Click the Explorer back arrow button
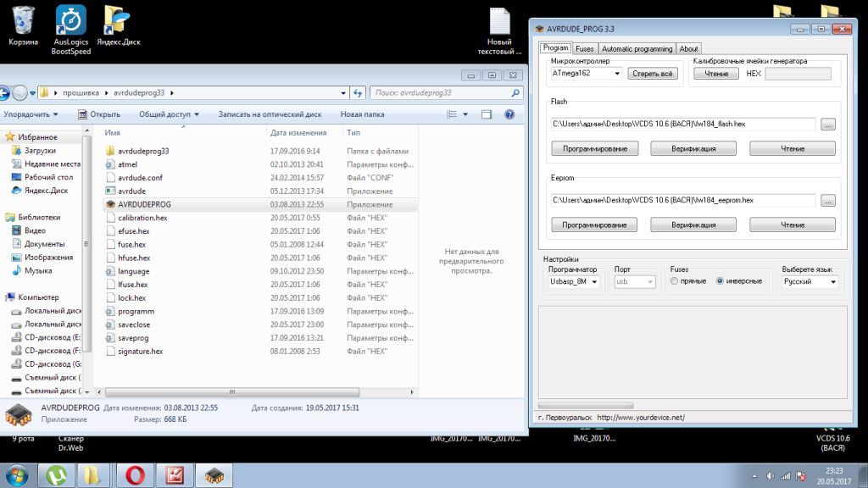 3,93
